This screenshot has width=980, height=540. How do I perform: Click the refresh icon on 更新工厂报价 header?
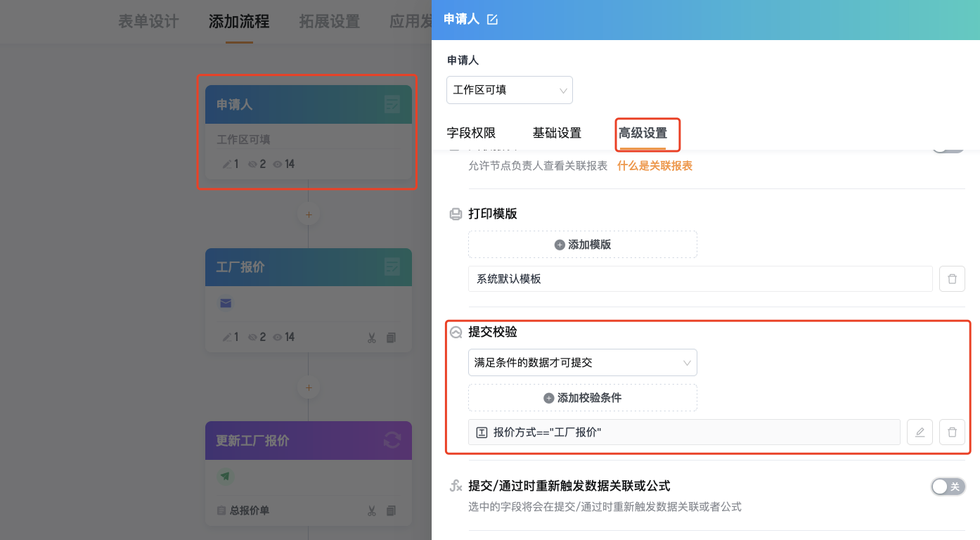[x=392, y=440]
